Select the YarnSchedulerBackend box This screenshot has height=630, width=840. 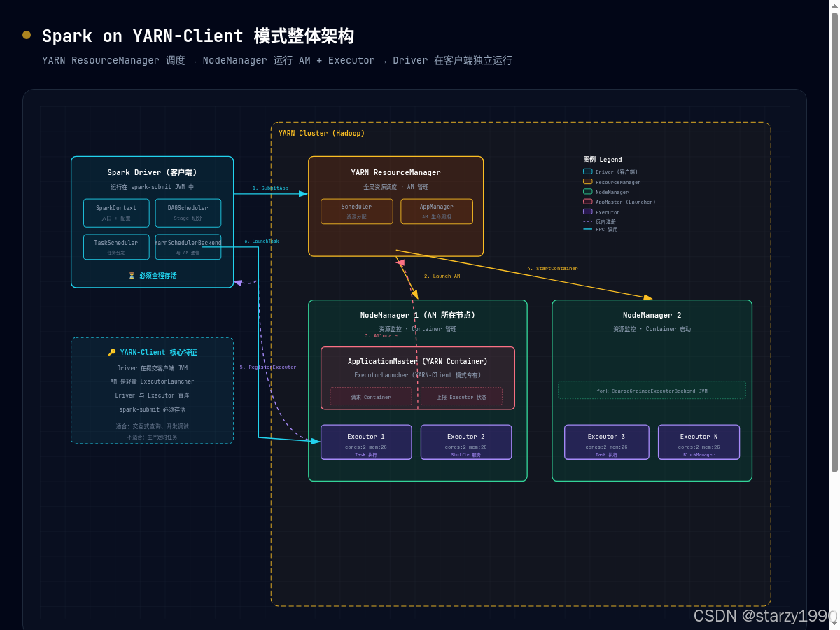pyautogui.click(x=188, y=247)
